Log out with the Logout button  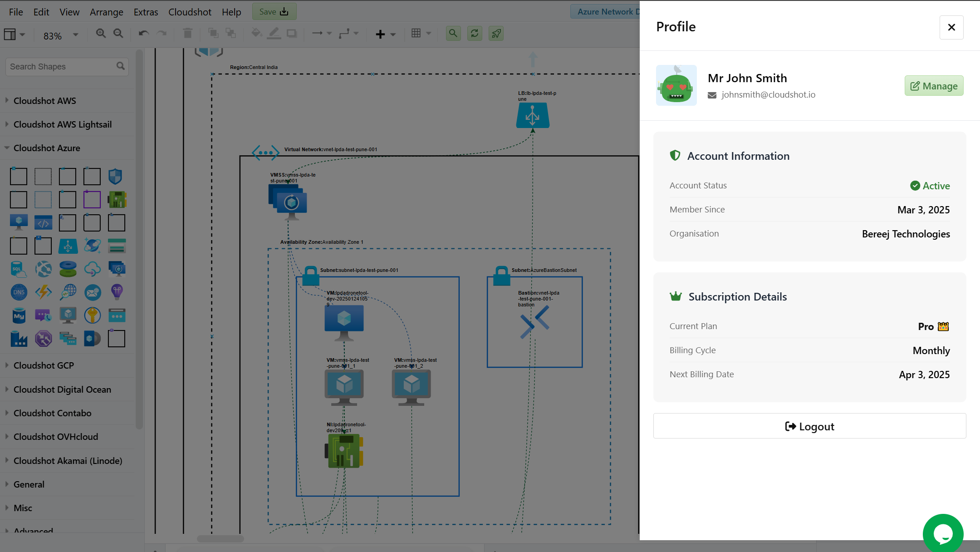pos(809,426)
